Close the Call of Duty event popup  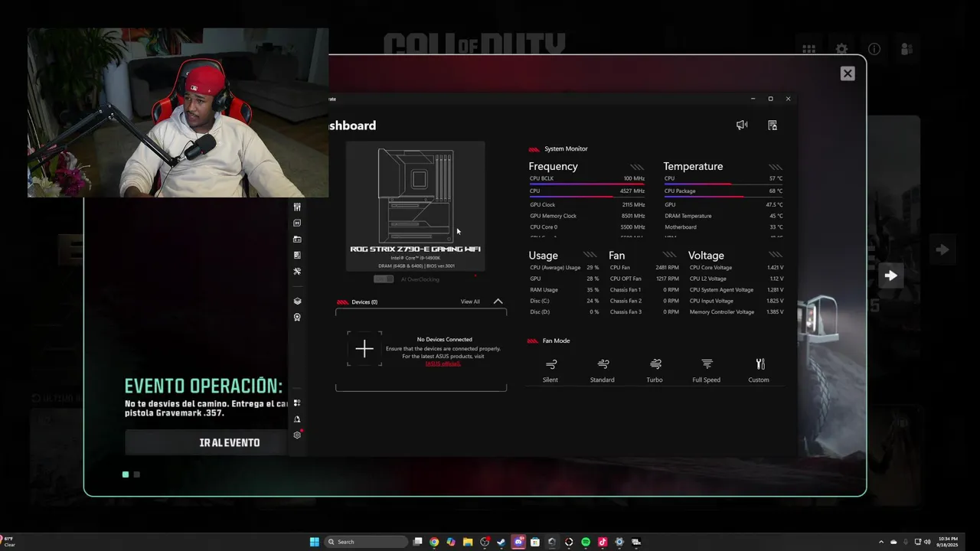coord(847,73)
